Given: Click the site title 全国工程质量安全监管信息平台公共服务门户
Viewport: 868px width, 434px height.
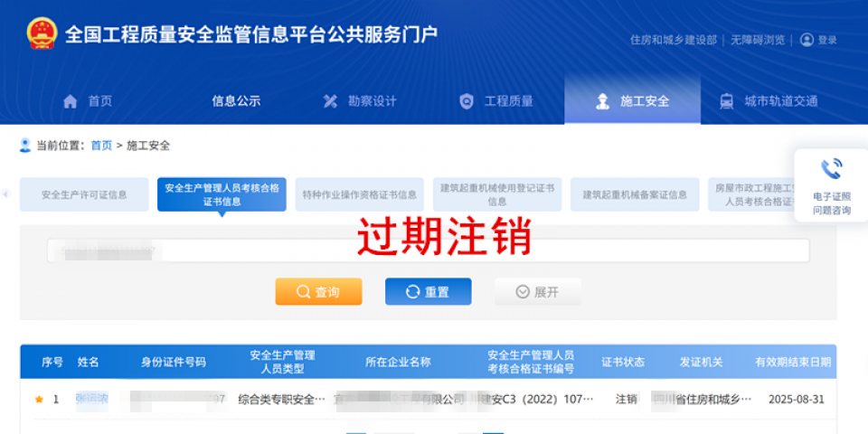Looking at the screenshot, I should pyautogui.click(x=251, y=34).
